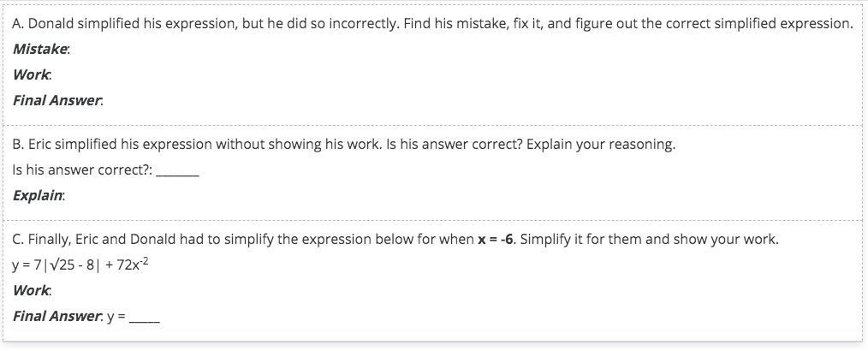
Task: Click the Work label in part A
Action: coord(33,74)
